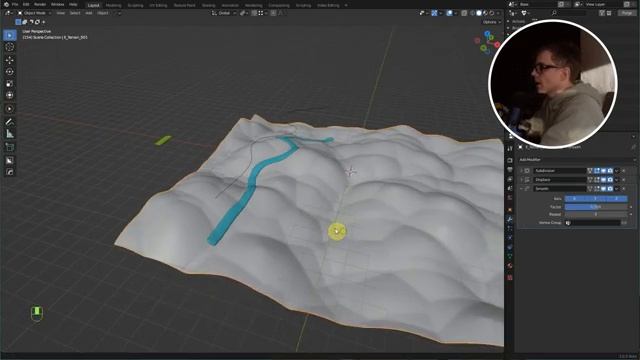Click the navigation gizmo blue Z axis
This screenshot has width=640, height=360.
pos(487,33)
